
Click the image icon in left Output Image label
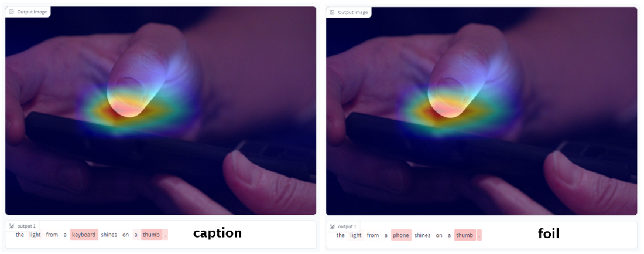click(12, 12)
